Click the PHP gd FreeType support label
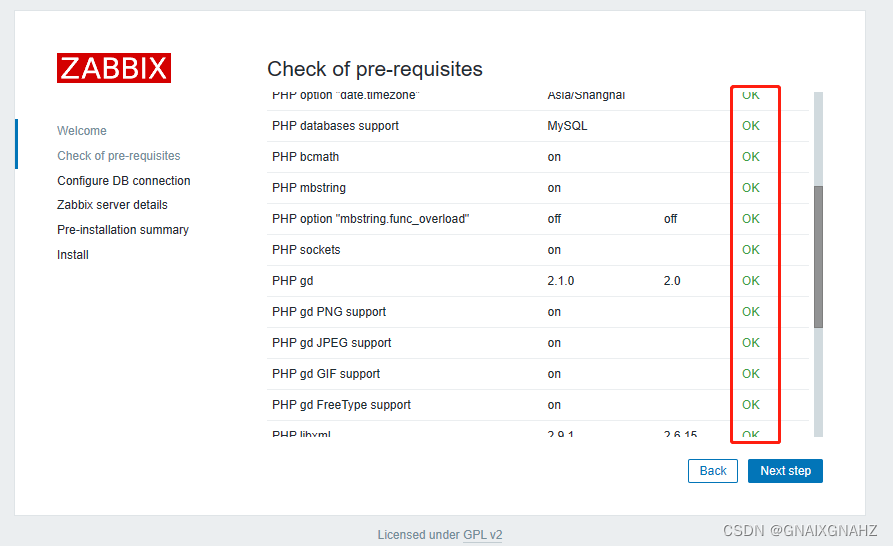The height and width of the screenshot is (546, 893). (341, 405)
